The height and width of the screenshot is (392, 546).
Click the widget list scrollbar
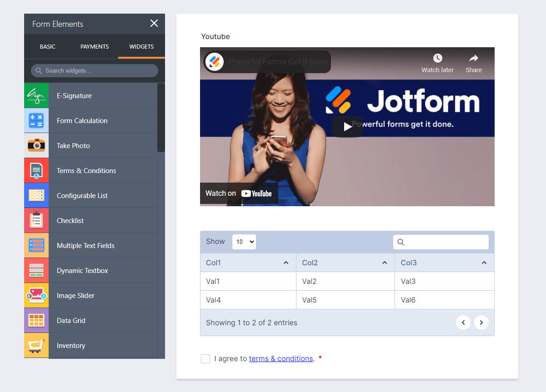point(161,117)
